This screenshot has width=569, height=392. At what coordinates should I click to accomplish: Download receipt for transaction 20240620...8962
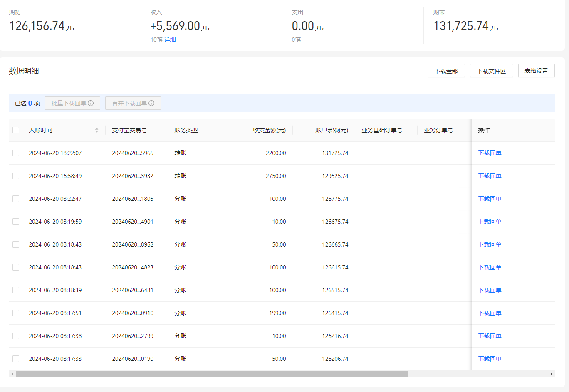pyautogui.click(x=490, y=244)
